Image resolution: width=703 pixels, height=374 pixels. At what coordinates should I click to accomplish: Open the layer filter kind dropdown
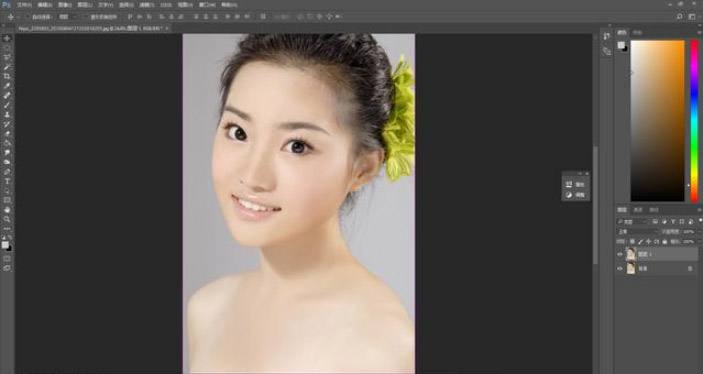(x=633, y=222)
